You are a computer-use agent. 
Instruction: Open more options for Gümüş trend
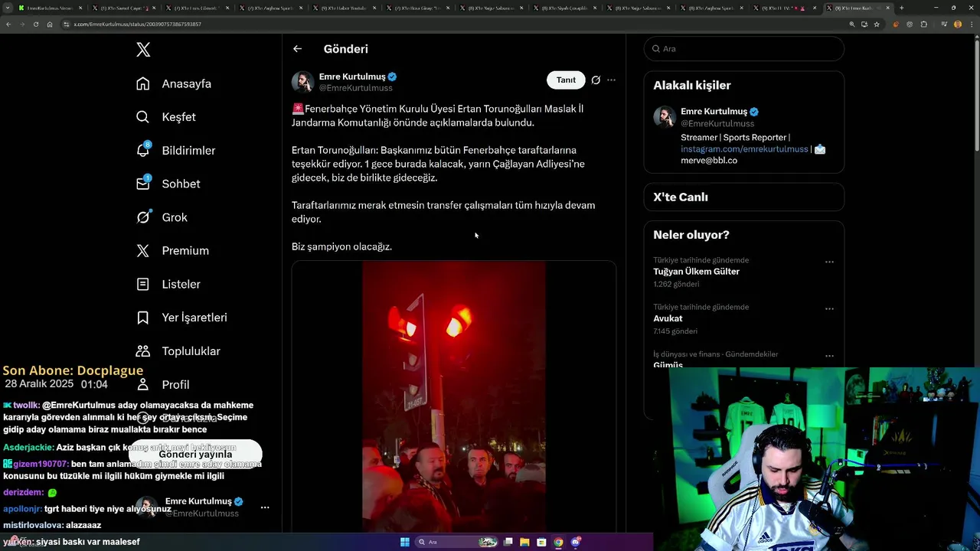click(x=829, y=356)
